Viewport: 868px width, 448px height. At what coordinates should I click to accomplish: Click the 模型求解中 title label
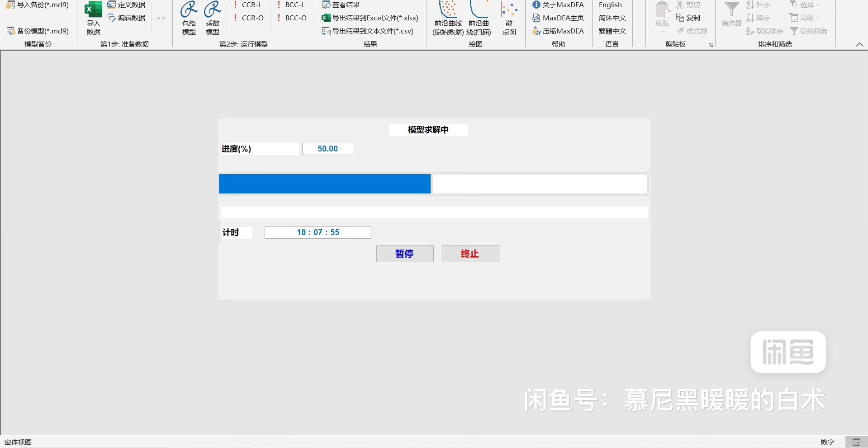428,130
